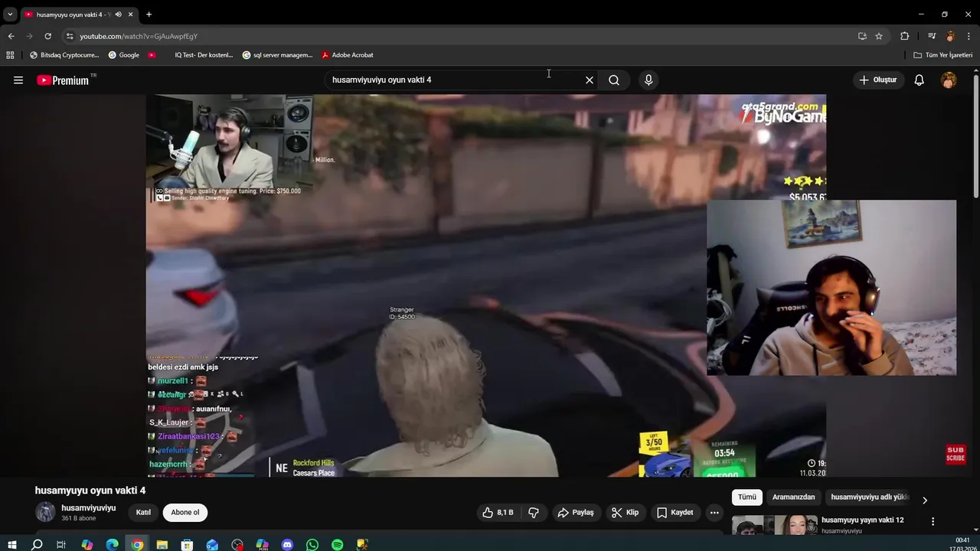
Task: Select the 'Aramanızdan' filter chip
Action: point(794,497)
